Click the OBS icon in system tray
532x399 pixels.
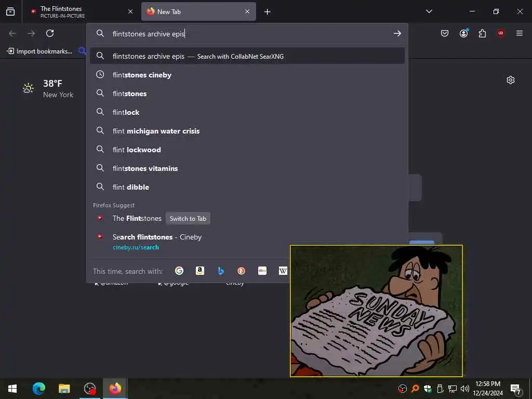coord(403,389)
